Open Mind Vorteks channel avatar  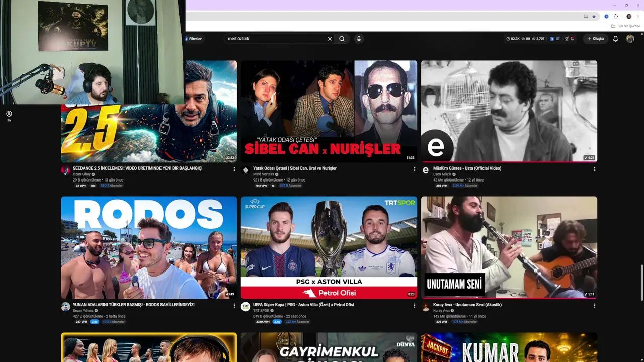tap(246, 170)
